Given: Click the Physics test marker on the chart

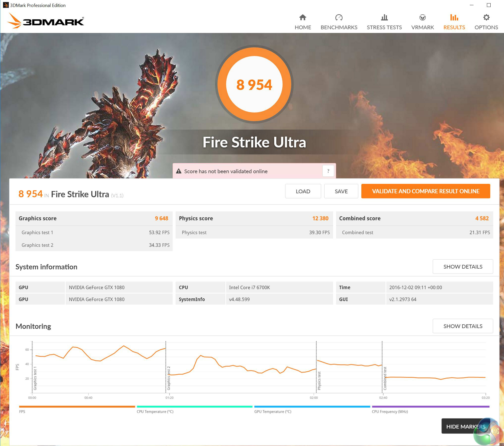Looking at the screenshot, I should coord(319,380).
